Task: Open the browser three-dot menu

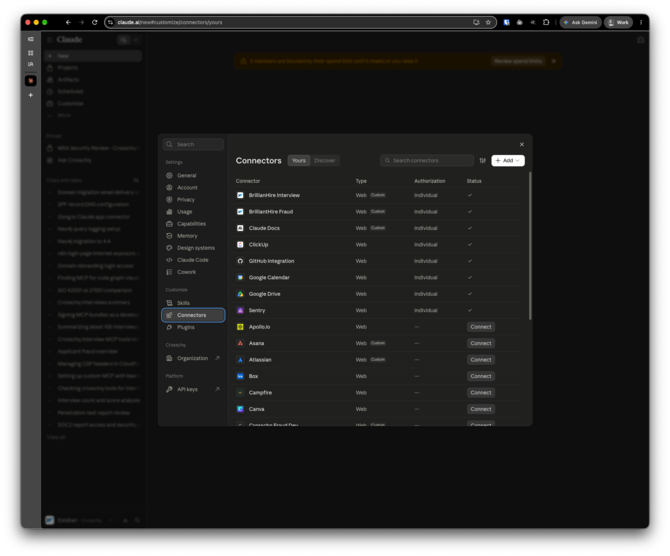Action: point(641,22)
